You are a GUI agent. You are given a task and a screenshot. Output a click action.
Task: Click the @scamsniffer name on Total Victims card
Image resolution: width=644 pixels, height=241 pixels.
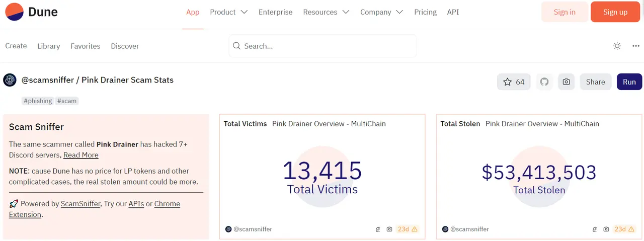click(x=253, y=229)
